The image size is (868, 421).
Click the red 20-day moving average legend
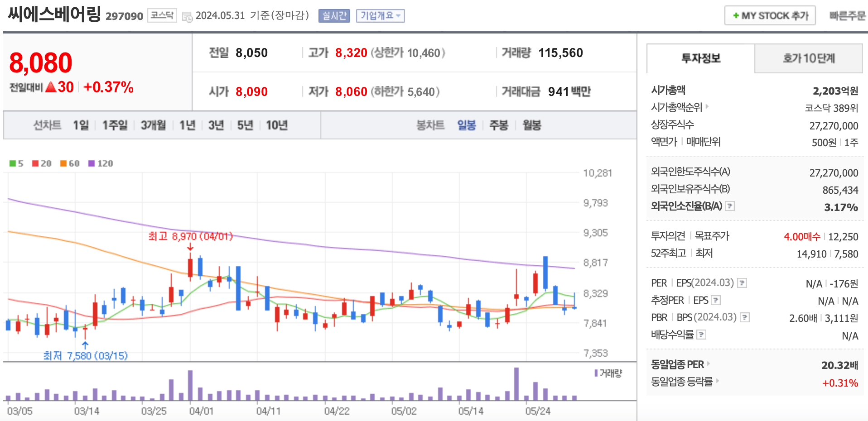(42, 163)
